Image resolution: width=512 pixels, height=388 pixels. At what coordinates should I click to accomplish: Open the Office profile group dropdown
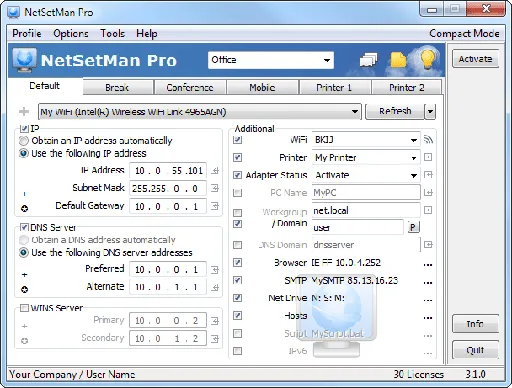tap(271, 60)
